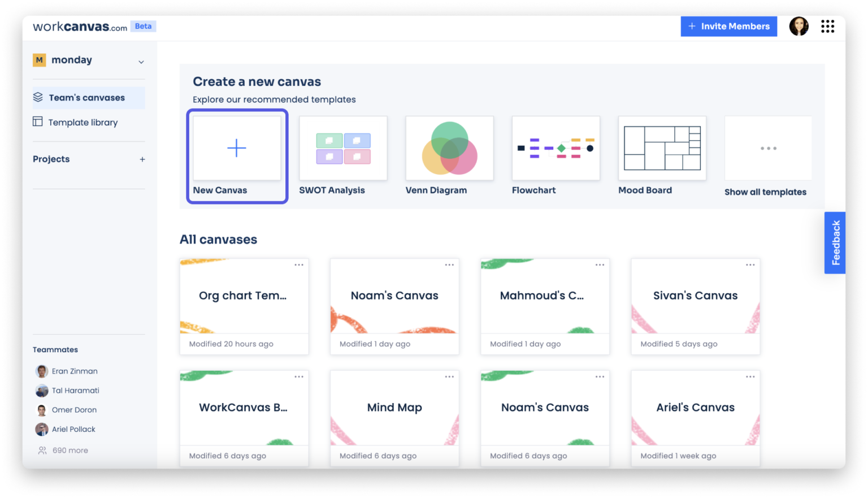Open options menu on Mind Map canvas

tap(449, 376)
